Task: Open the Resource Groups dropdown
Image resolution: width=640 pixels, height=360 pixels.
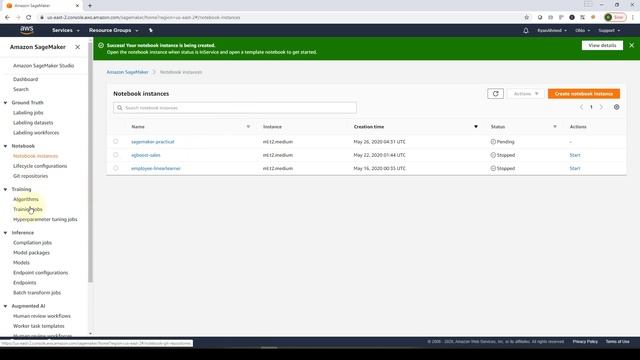Action: (x=113, y=30)
